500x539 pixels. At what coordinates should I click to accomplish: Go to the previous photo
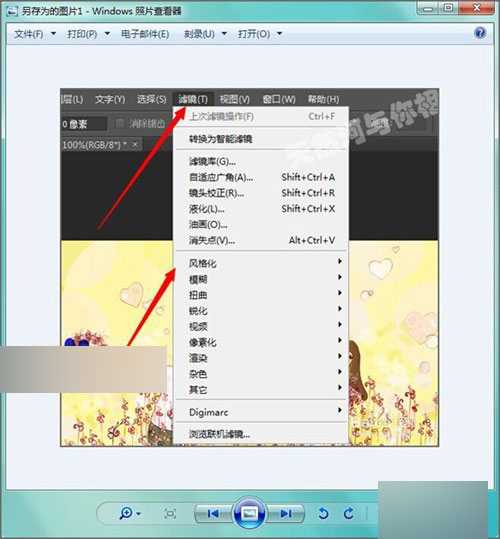(x=213, y=514)
